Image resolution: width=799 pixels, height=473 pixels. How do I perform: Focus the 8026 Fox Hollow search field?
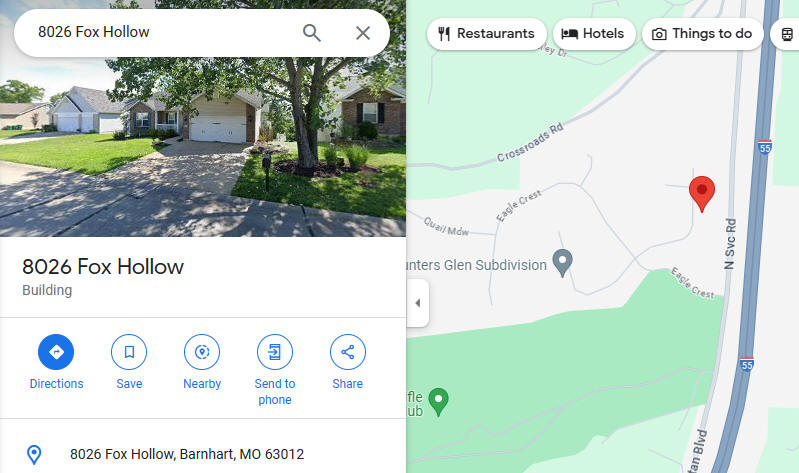(163, 33)
